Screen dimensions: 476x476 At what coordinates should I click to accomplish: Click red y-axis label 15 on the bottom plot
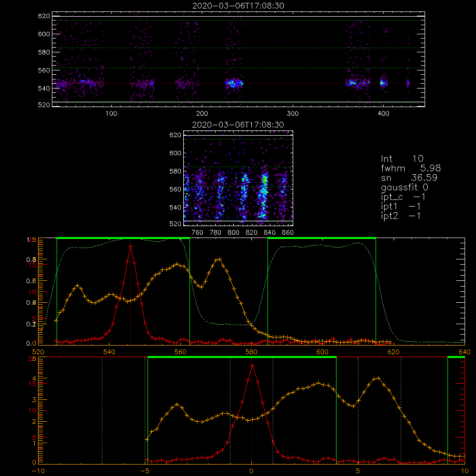tap(32, 384)
